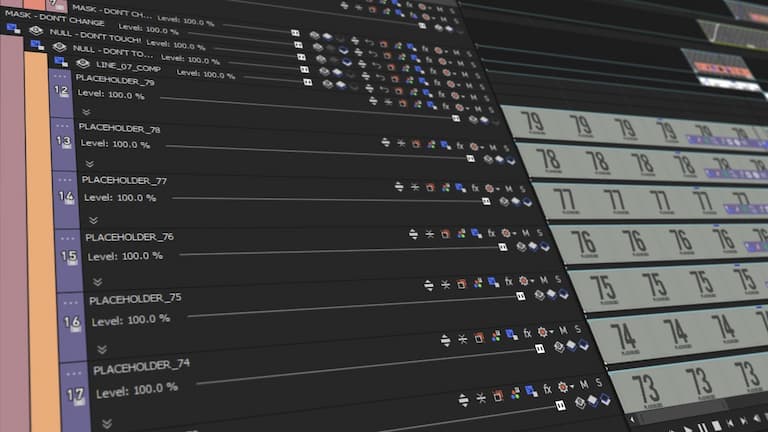
Task: Open Track FX on PLACEHOLDER_77 track
Action: click(x=475, y=188)
